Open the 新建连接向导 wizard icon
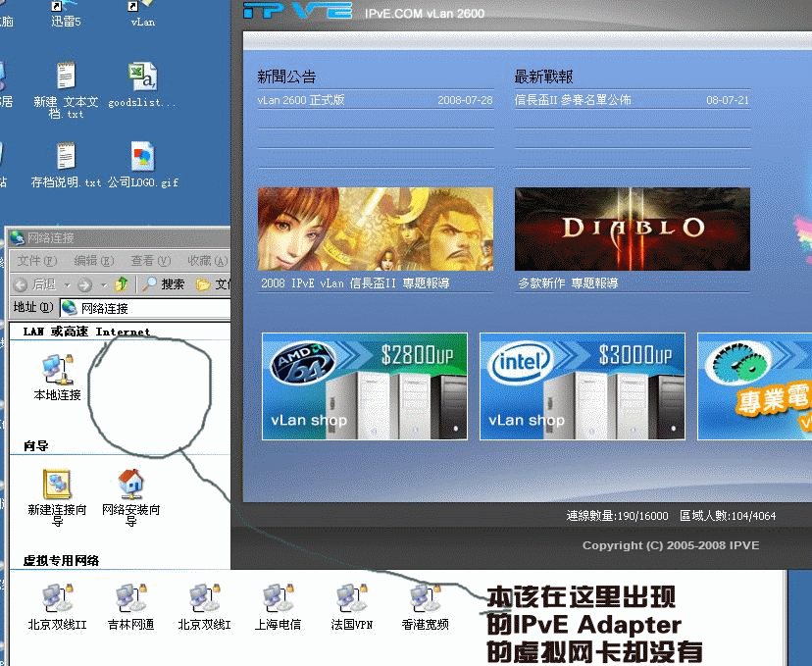 pos(57,485)
